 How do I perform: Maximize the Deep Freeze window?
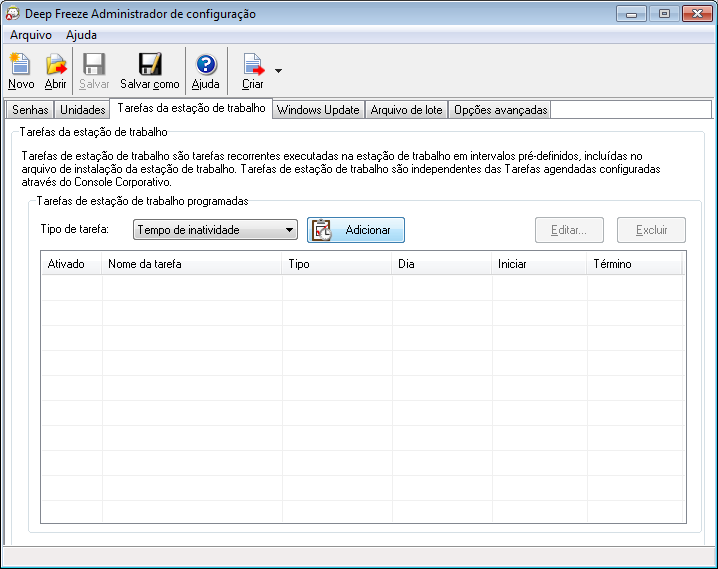coord(664,14)
